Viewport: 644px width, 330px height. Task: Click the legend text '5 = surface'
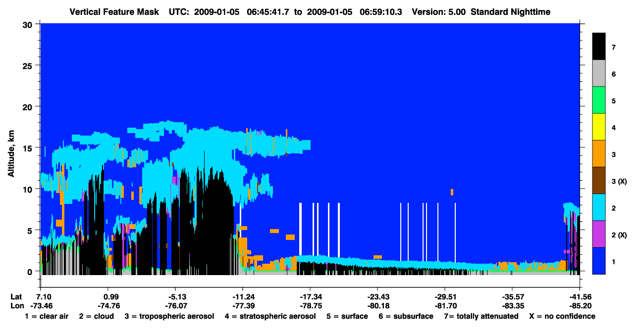[x=347, y=316]
